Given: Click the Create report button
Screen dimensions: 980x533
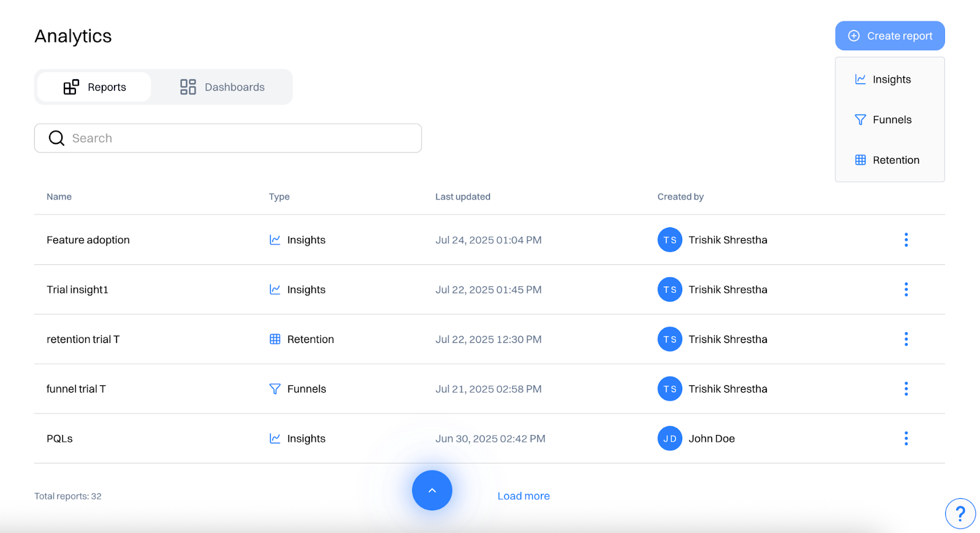Looking at the screenshot, I should coord(889,36).
